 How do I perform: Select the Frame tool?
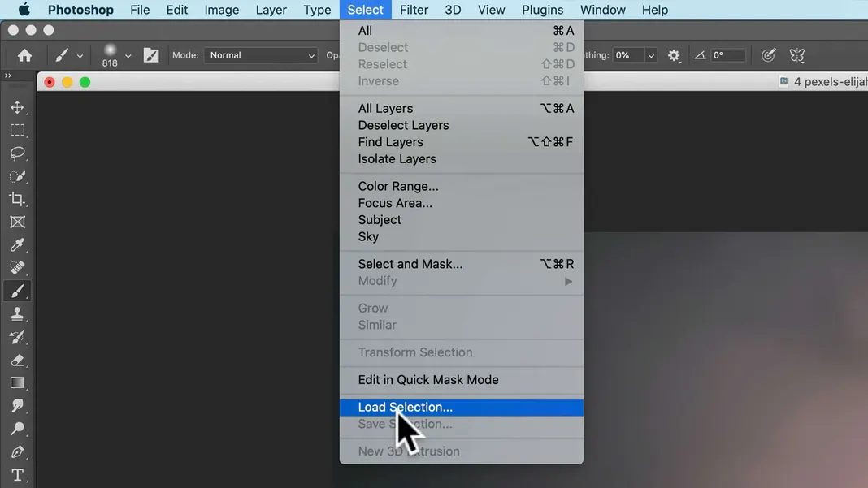coord(17,222)
